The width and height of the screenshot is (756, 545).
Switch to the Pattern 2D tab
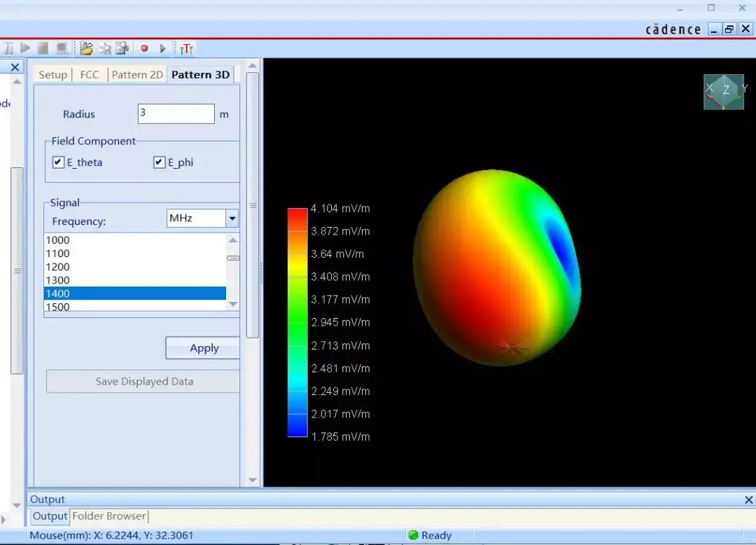pyautogui.click(x=137, y=75)
